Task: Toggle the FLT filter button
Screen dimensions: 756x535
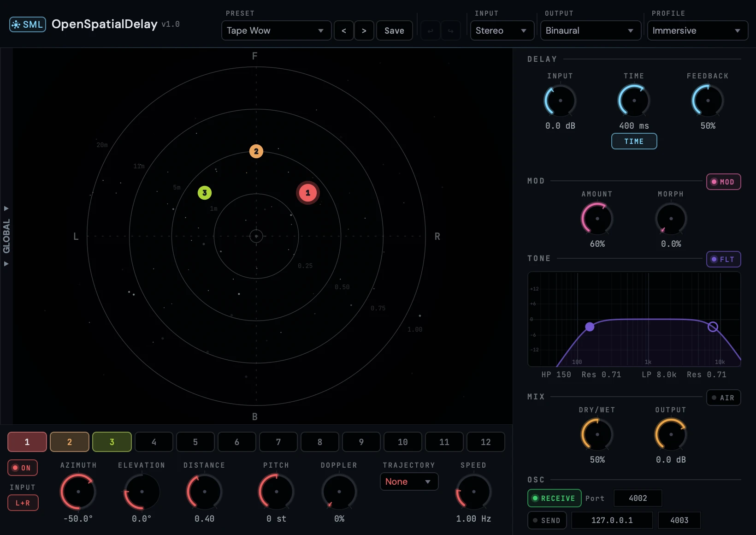Action: pyautogui.click(x=723, y=259)
